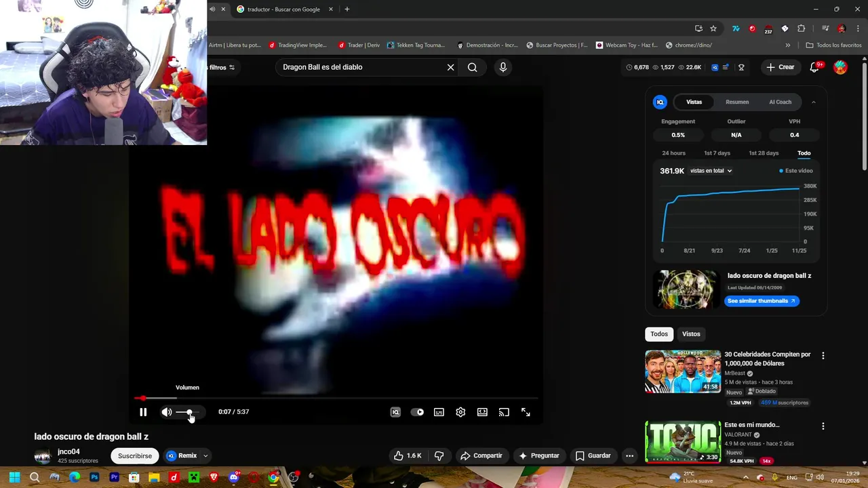
Task: Open the notifications bell
Action: (x=815, y=67)
